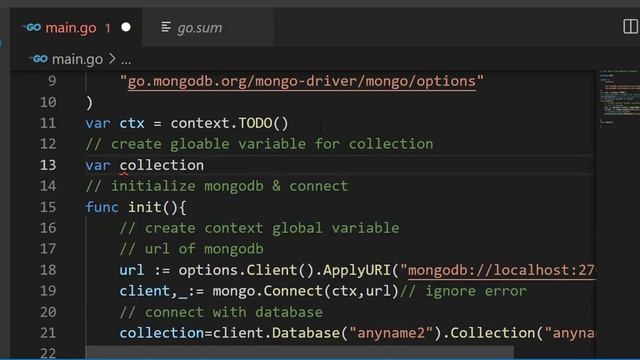Click 'client.Database' on line 21
The image size is (640, 360).
pyautogui.click(x=276, y=333)
